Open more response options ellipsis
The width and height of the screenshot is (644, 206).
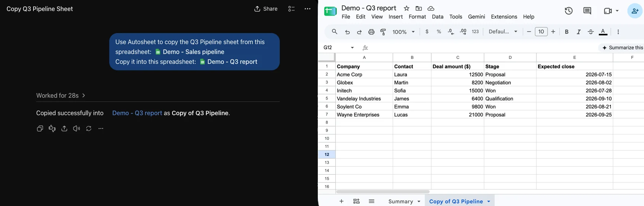[x=101, y=128]
